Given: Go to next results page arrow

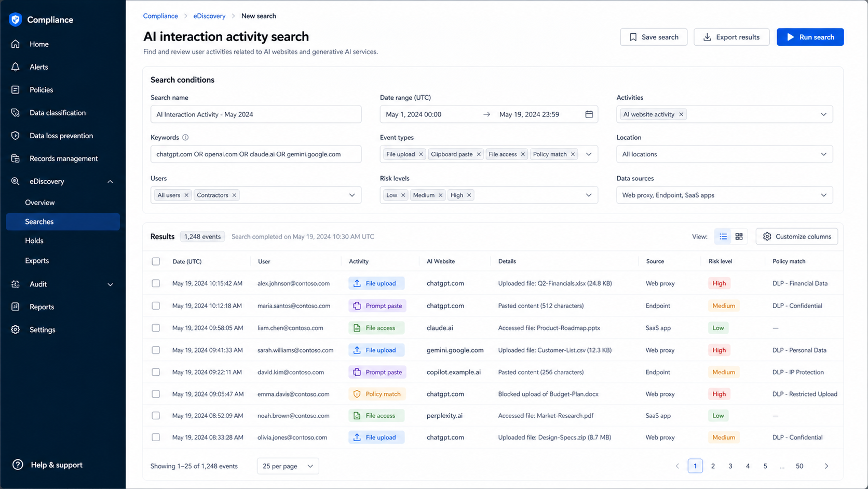Looking at the screenshot, I should click(826, 466).
